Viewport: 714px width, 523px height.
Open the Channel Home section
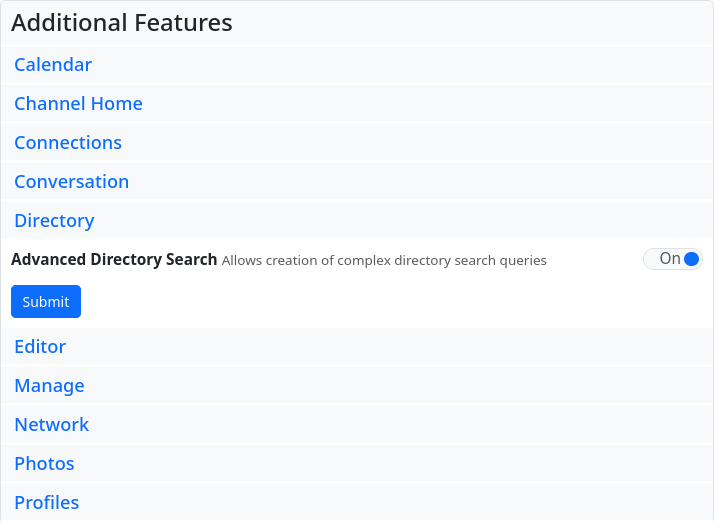tap(78, 104)
